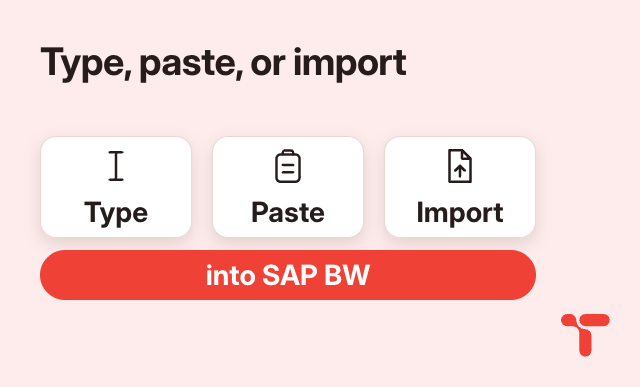
Task: Click the red T-shaped logo
Action: pos(585,334)
